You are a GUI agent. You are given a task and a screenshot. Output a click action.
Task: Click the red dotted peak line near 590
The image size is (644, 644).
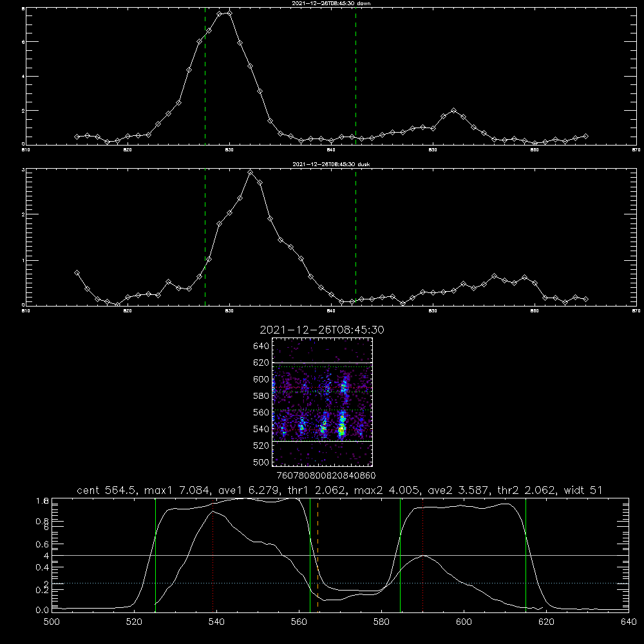423,555
